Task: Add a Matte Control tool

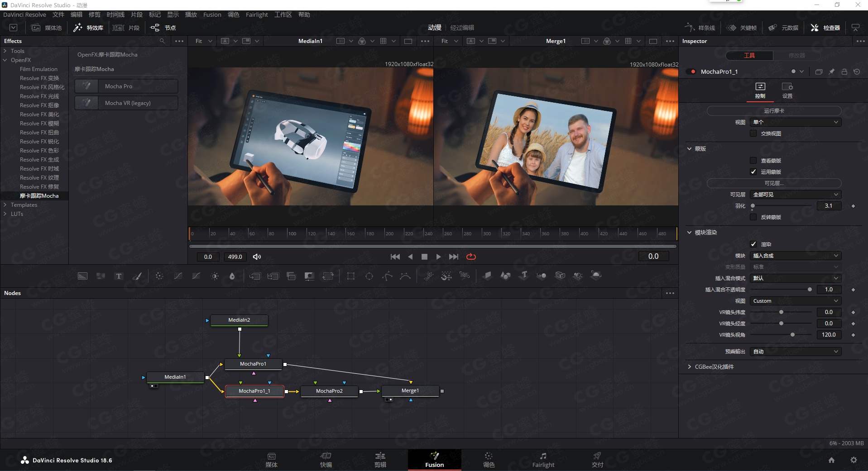Action: click(x=309, y=276)
